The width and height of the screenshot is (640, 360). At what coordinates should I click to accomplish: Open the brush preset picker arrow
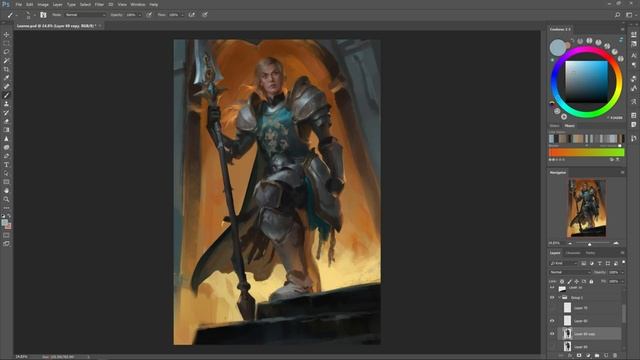35,15
